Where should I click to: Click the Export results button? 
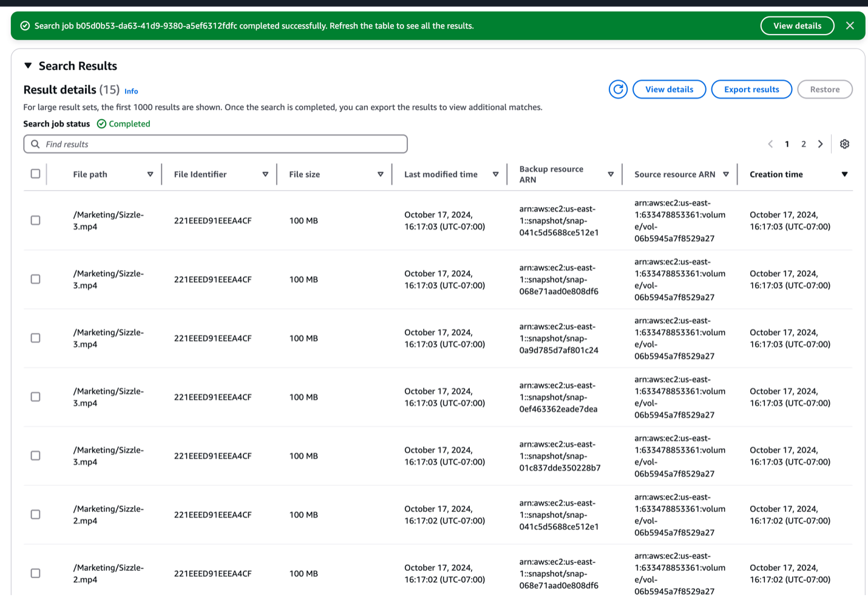click(x=751, y=89)
